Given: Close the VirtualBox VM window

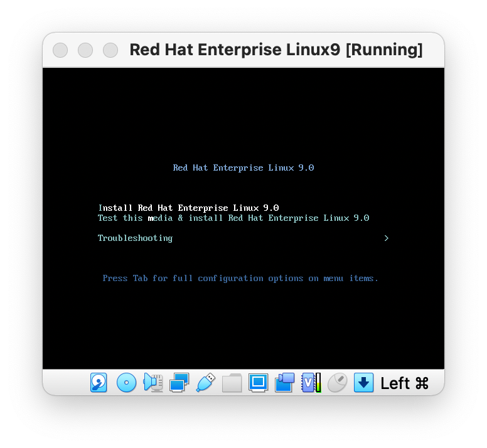Looking at the screenshot, I should [x=60, y=50].
